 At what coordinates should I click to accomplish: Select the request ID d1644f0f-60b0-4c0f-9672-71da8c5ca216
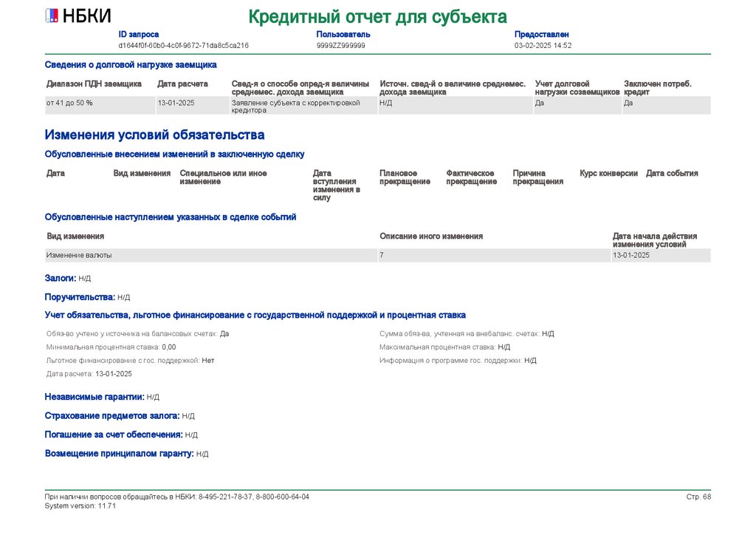pos(183,45)
